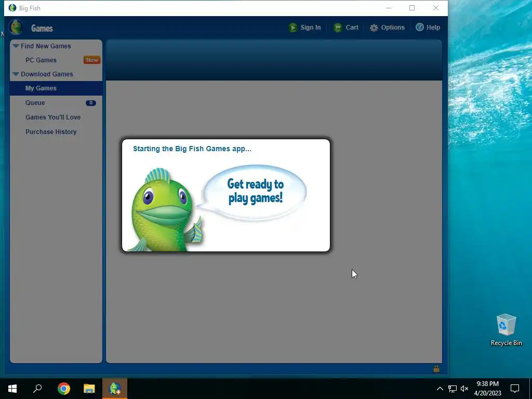
Task: Click the Options text button
Action: pyautogui.click(x=393, y=28)
